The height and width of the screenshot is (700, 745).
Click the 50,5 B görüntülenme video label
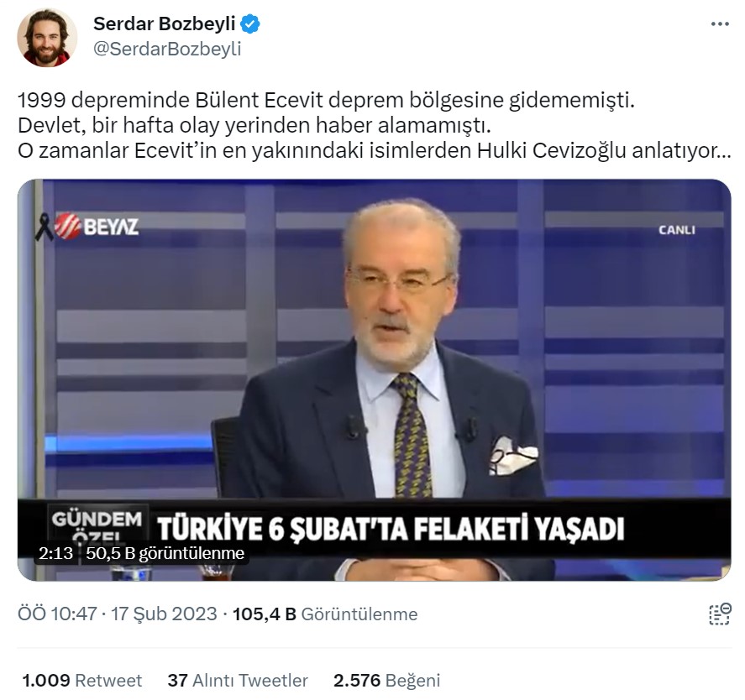pyautogui.click(x=165, y=553)
